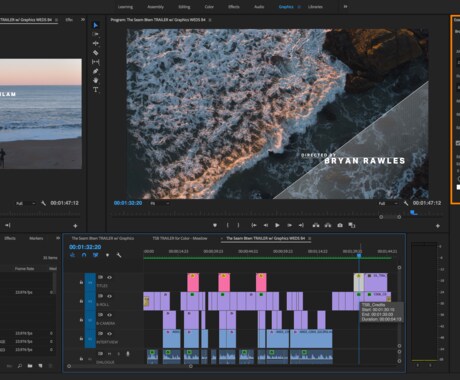Toggle visibility eye of INTERVIEW track
This screenshot has height=380, width=460.
pyautogui.click(x=109, y=333)
